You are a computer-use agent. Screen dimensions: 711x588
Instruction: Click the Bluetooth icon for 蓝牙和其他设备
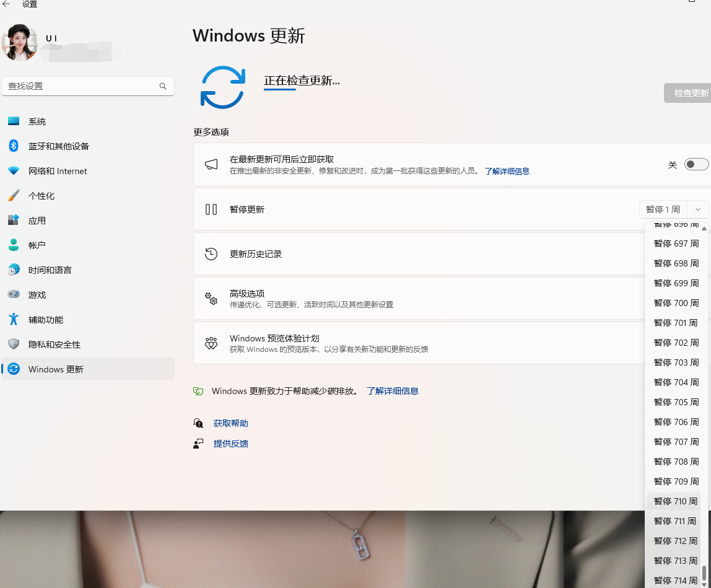[x=14, y=146]
